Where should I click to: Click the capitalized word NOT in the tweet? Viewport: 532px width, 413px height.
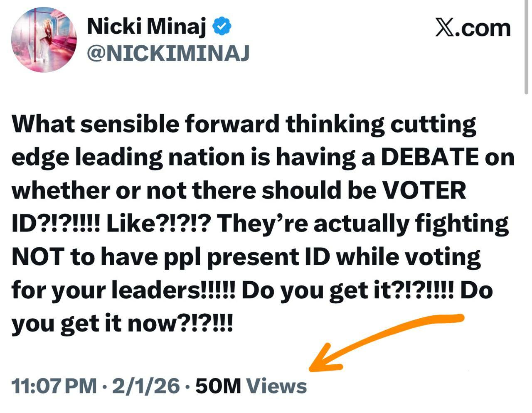pyautogui.click(x=37, y=257)
